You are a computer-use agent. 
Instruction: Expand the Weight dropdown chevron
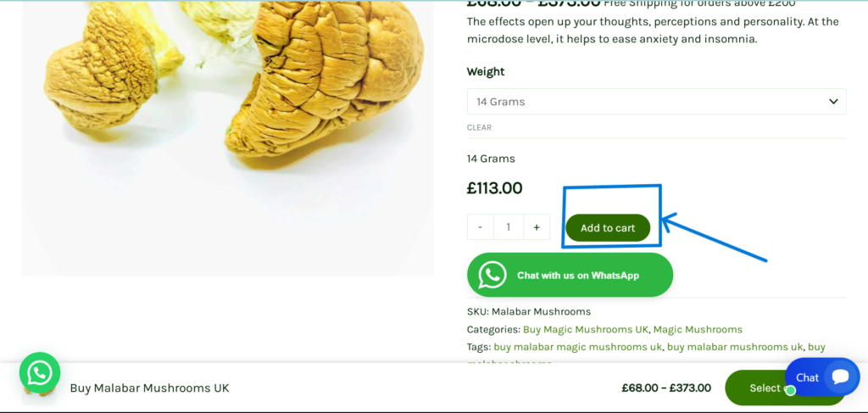click(833, 101)
